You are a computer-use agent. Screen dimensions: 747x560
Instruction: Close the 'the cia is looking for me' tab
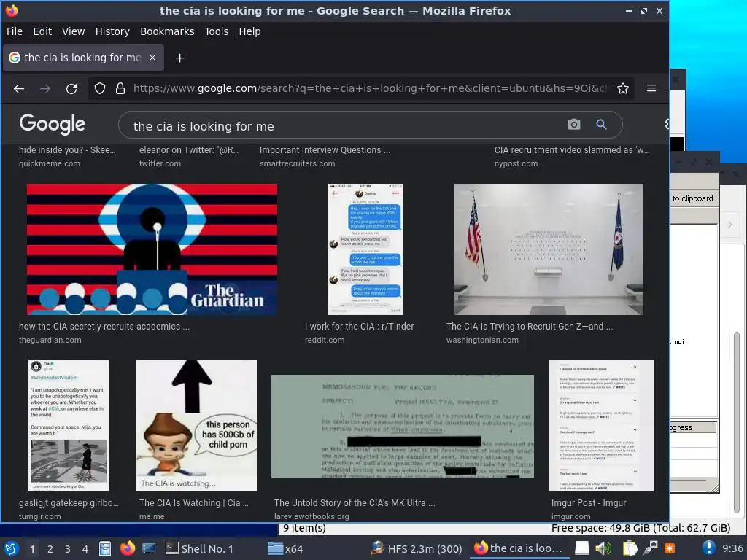(x=152, y=58)
